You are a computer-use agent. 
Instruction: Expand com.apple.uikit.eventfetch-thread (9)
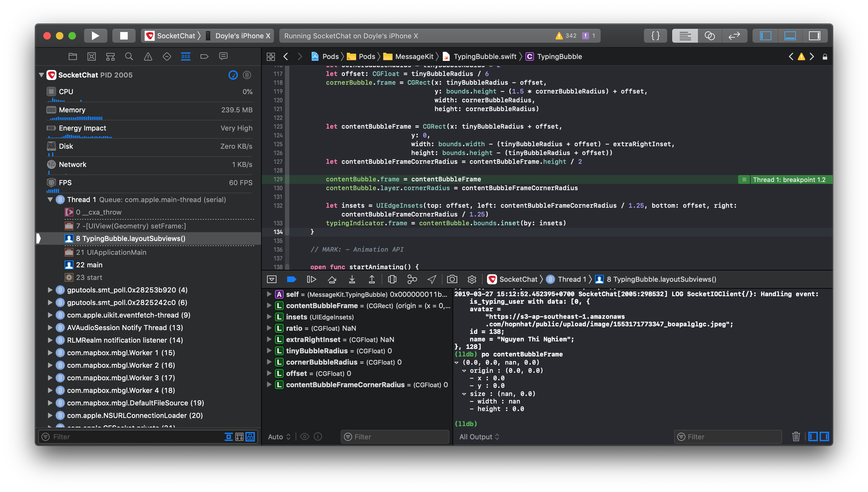[50, 315]
